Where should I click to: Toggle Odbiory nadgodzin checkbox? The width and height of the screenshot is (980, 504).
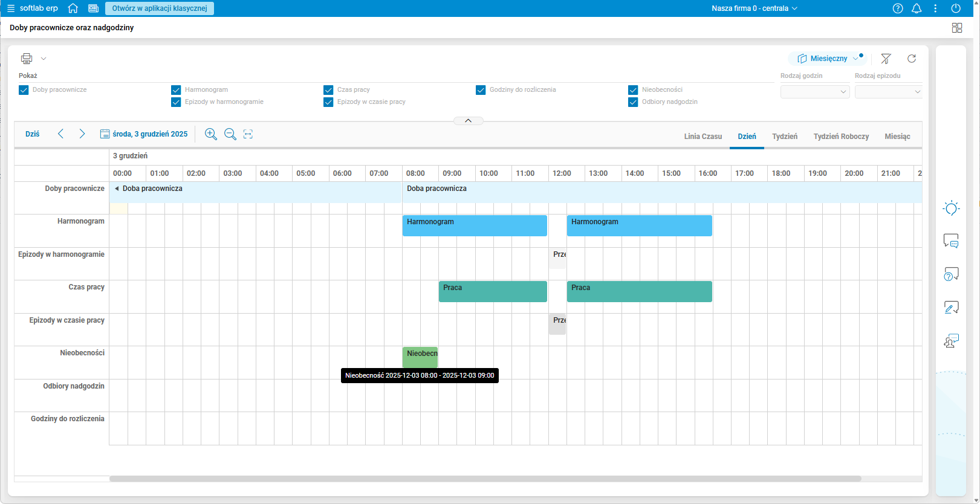(633, 102)
